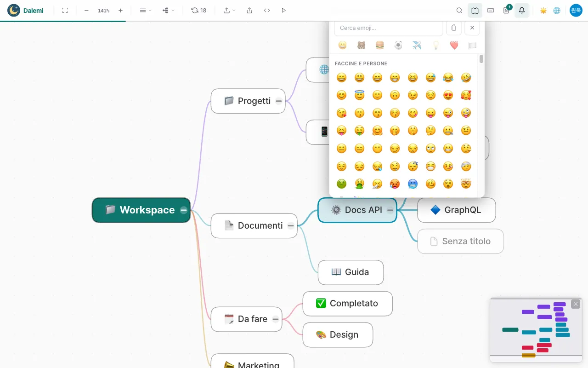Select the Senza titolo node

click(x=460, y=241)
